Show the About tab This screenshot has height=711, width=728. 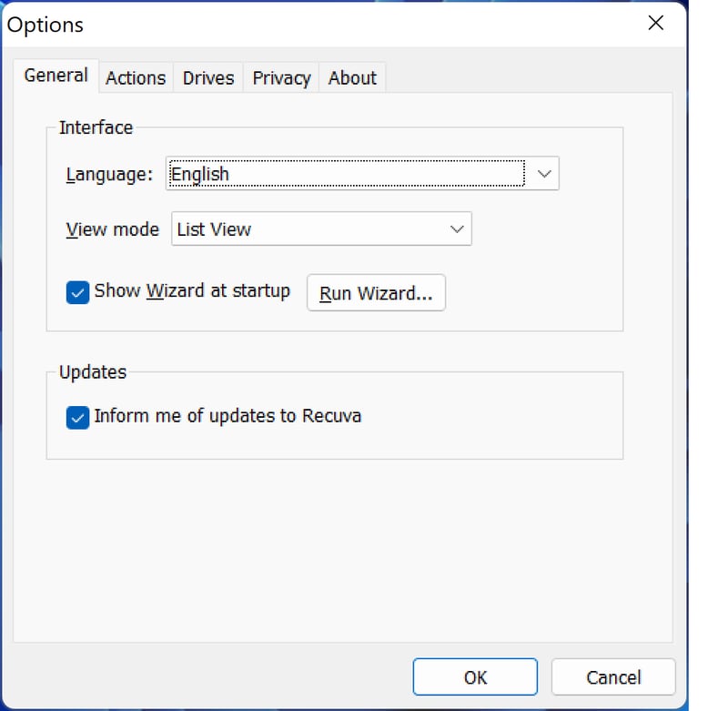point(352,78)
